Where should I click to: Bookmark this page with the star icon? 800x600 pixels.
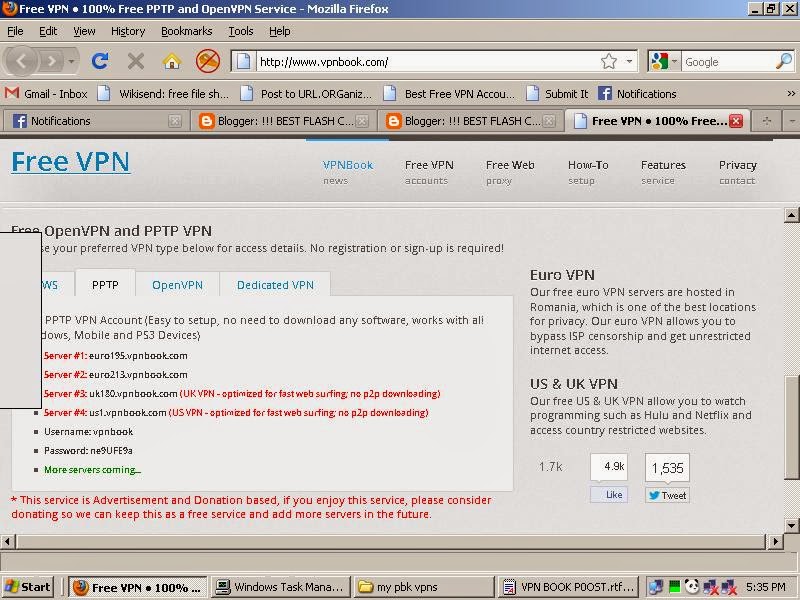[609, 62]
